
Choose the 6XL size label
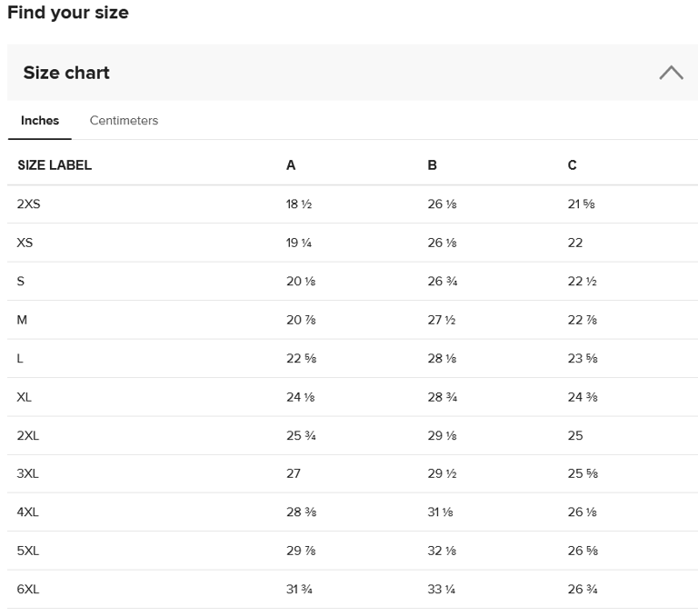tap(28, 589)
